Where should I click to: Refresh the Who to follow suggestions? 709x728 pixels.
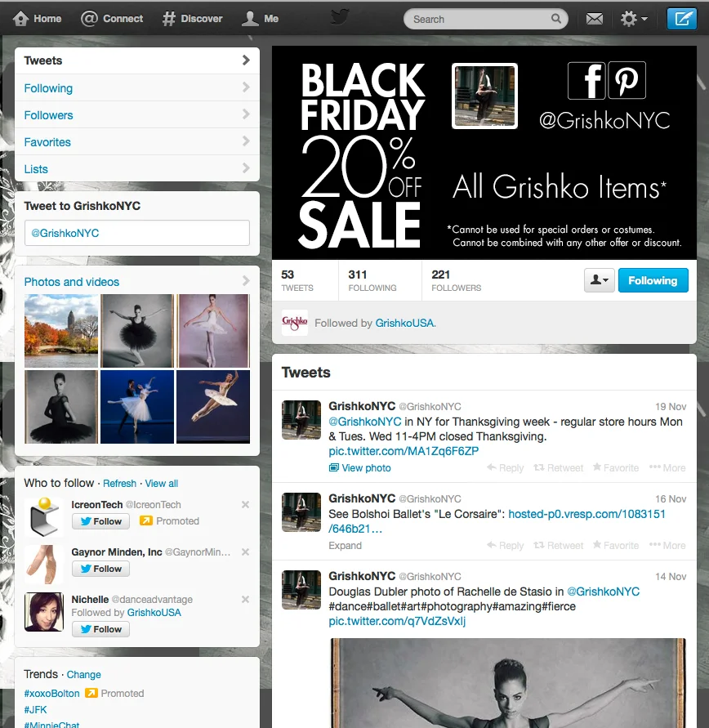point(120,484)
